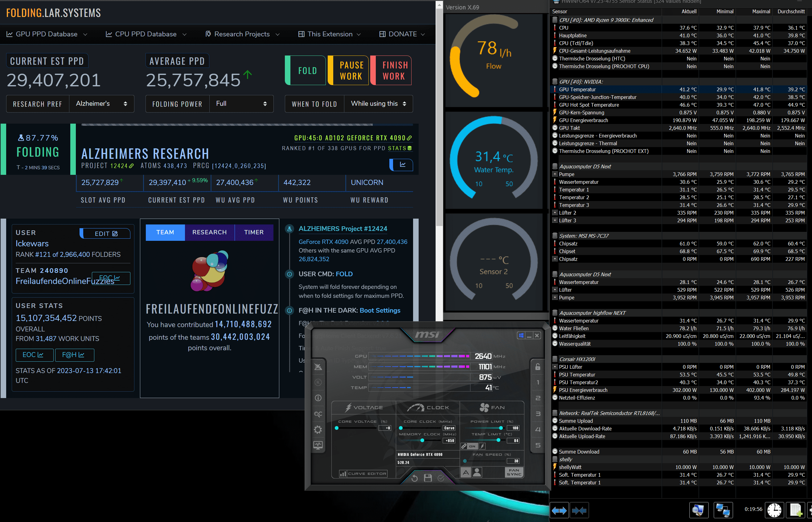Click the profile lock icon
The image size is (812, 522).
[538, 367]
